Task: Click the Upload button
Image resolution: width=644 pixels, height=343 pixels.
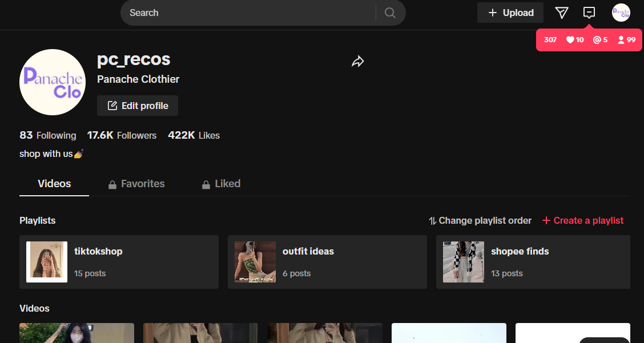Action: click(510, 13)
